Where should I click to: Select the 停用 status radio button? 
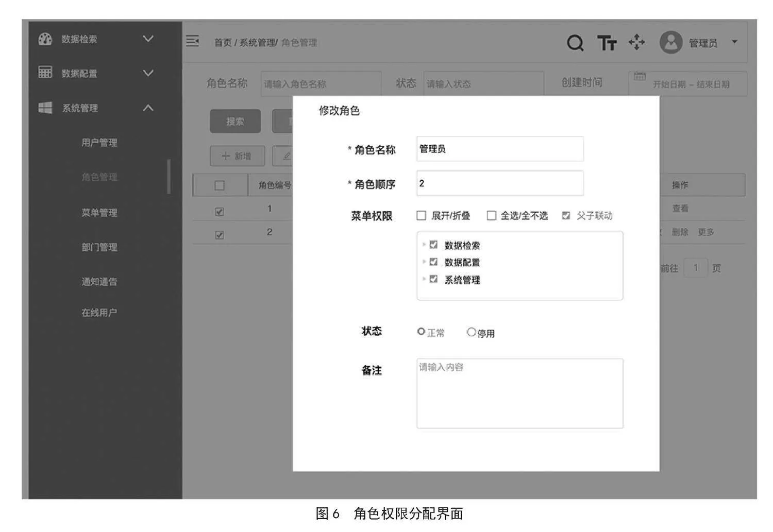pos(471,332)
